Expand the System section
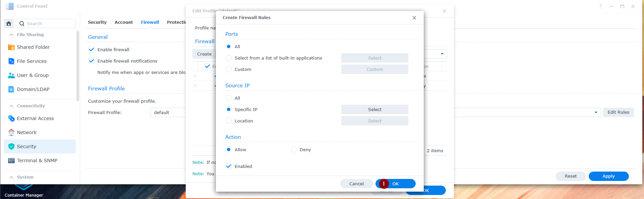 11,177
